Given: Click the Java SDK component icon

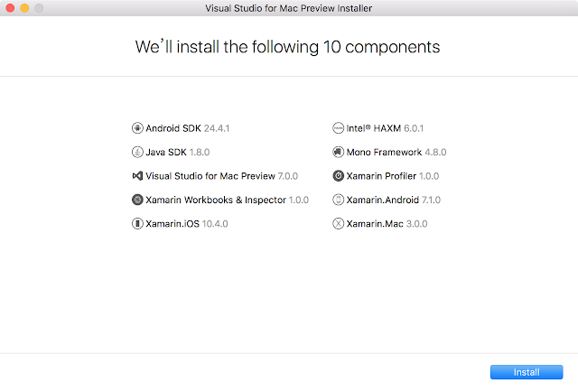Looking at the screenshot, I should [x=137, y=152].
